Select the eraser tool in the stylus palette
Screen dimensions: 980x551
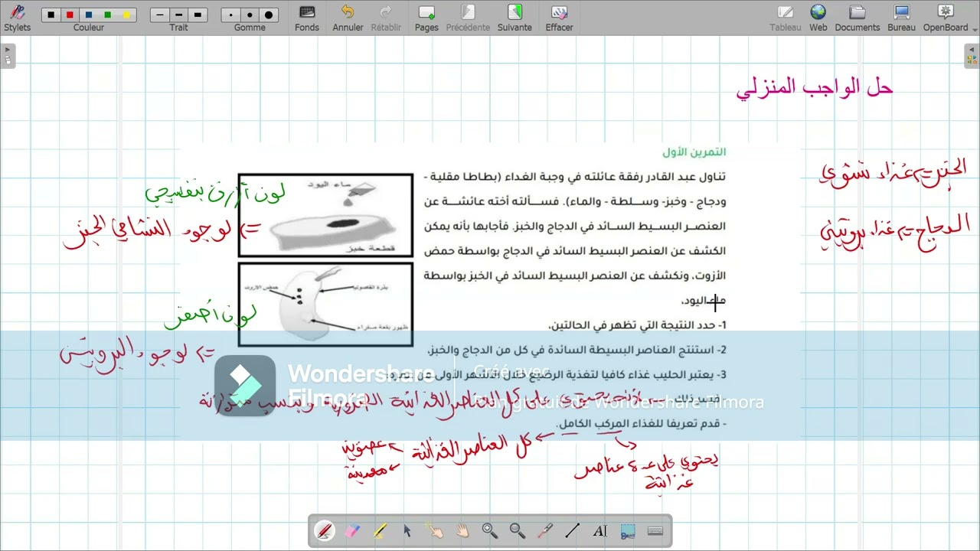click(x=352, y=530)
